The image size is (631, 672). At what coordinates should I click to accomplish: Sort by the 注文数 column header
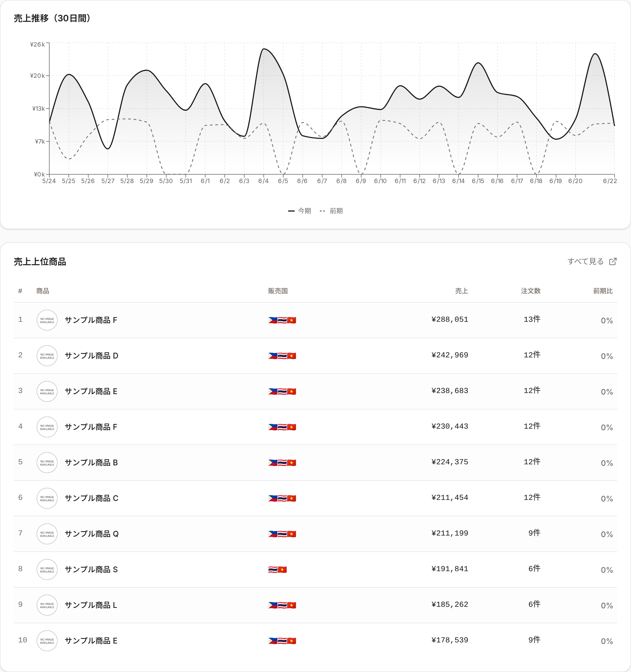531,291
